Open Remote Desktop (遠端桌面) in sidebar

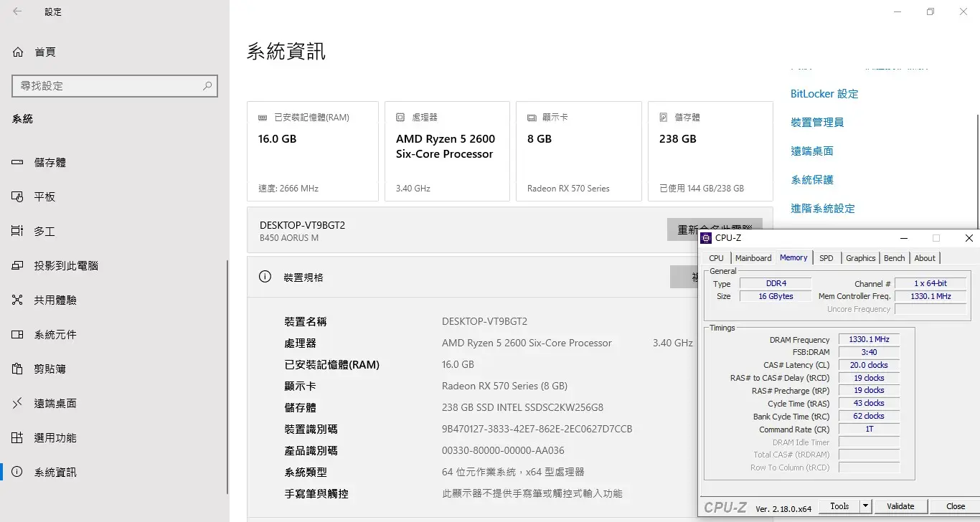55,404
